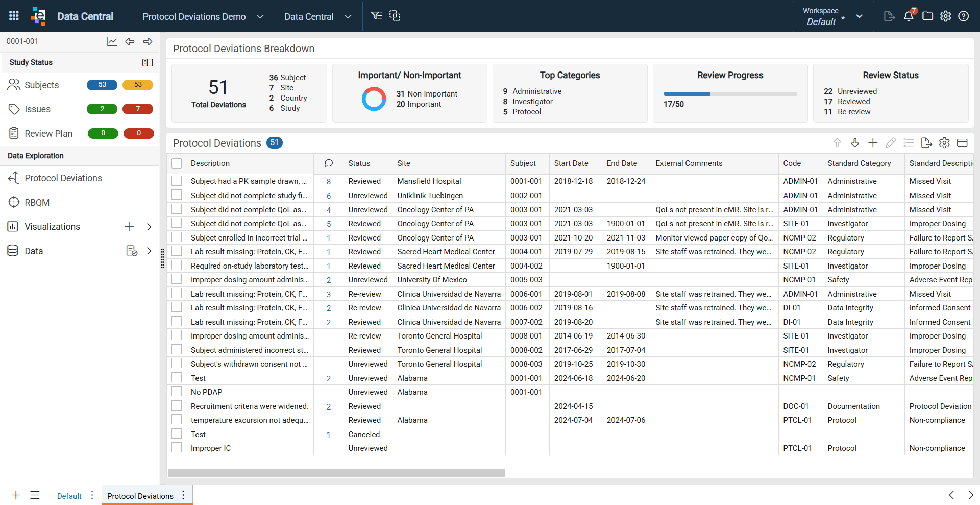
Task: Add a new protocol deviation with plus icon
Action: (x=873, y=143)
